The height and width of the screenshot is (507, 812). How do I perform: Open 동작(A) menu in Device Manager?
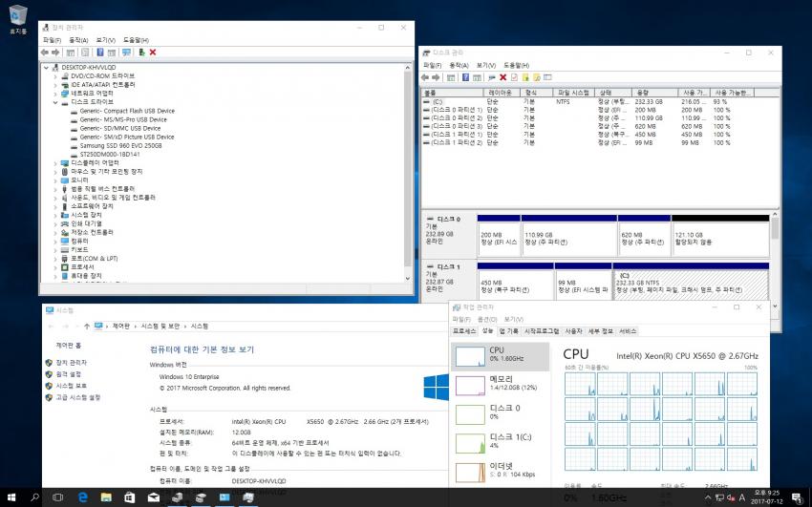tap(78, 40)
